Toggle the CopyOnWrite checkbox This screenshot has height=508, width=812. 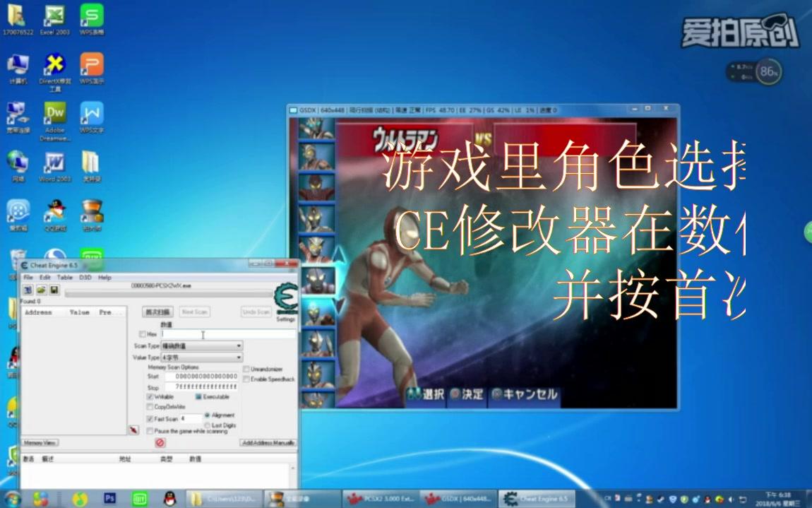point(150,407)
